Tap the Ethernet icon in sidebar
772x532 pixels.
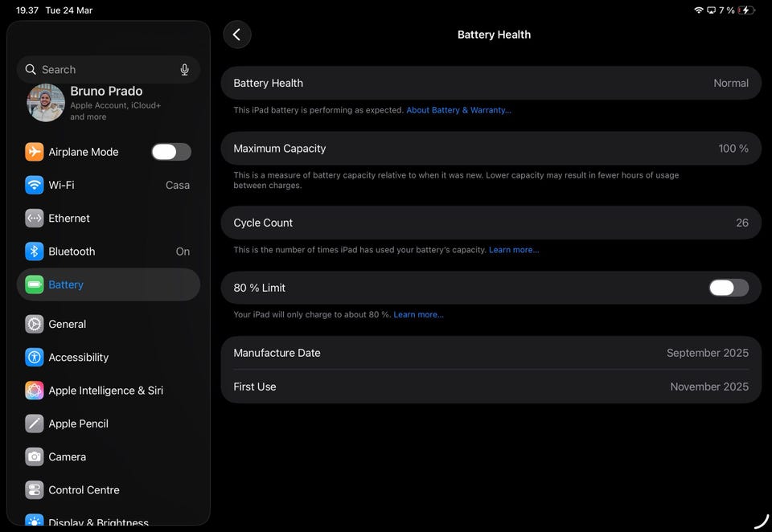pyautogui.click(x=34, y=219)
